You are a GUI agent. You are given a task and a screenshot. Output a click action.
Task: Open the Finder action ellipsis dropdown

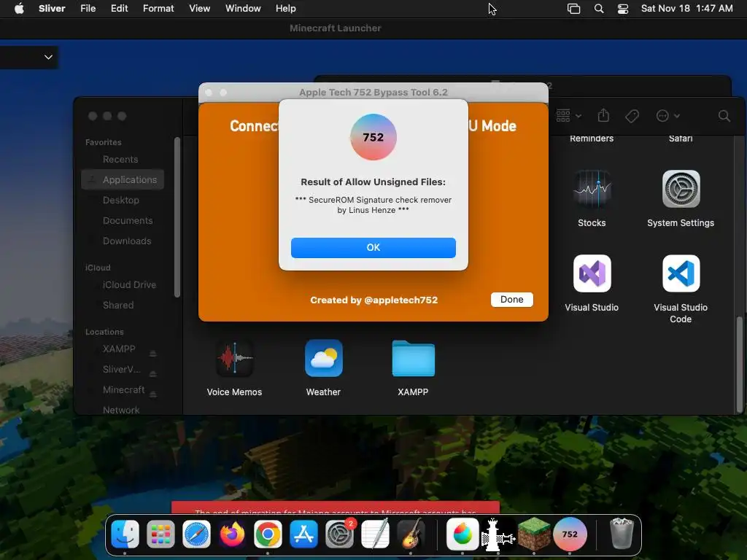667,116
